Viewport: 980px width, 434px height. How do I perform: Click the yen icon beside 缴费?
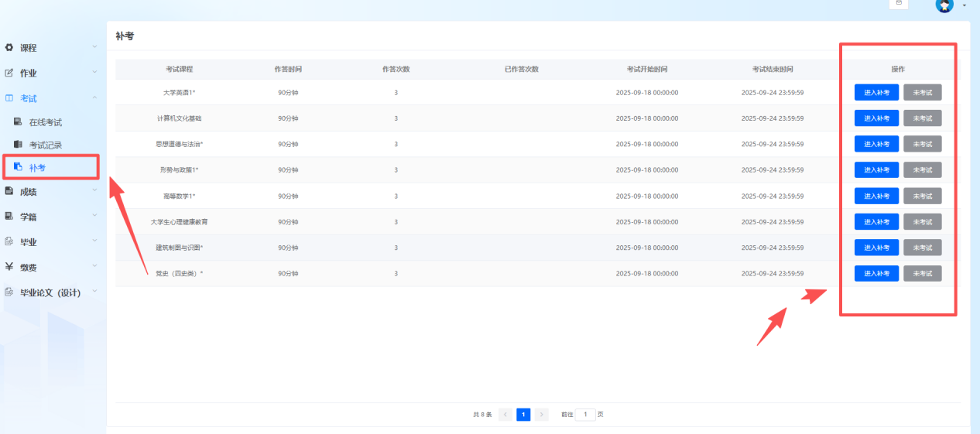tap(9, 267)
